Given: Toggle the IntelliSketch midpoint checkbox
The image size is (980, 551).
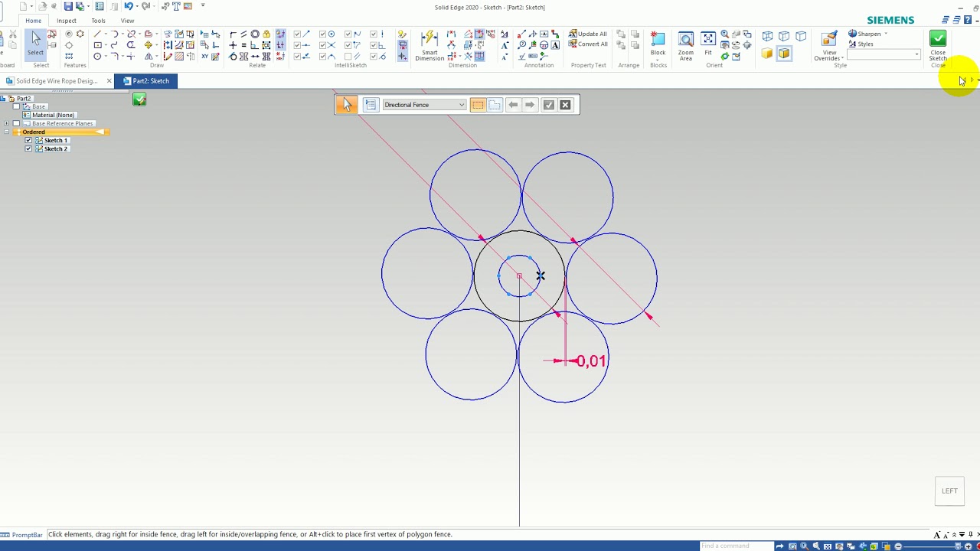Looking at the screenshot, I should point(297,45).
